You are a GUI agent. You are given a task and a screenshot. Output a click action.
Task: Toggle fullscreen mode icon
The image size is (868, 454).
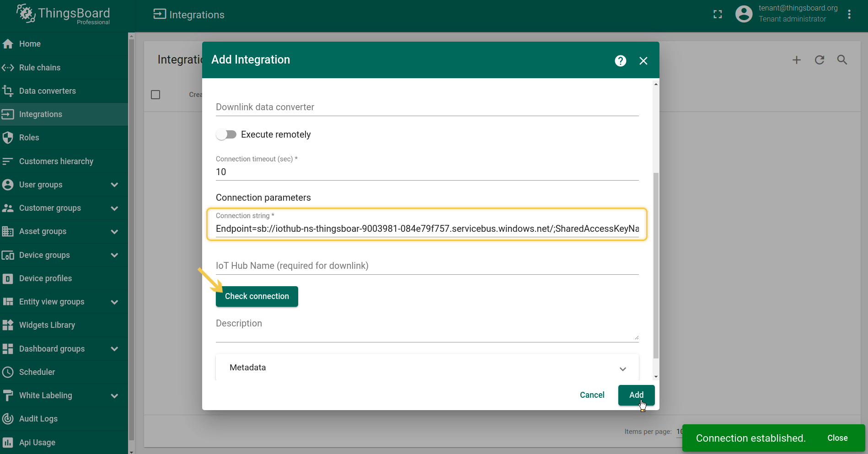coord(718,15)
